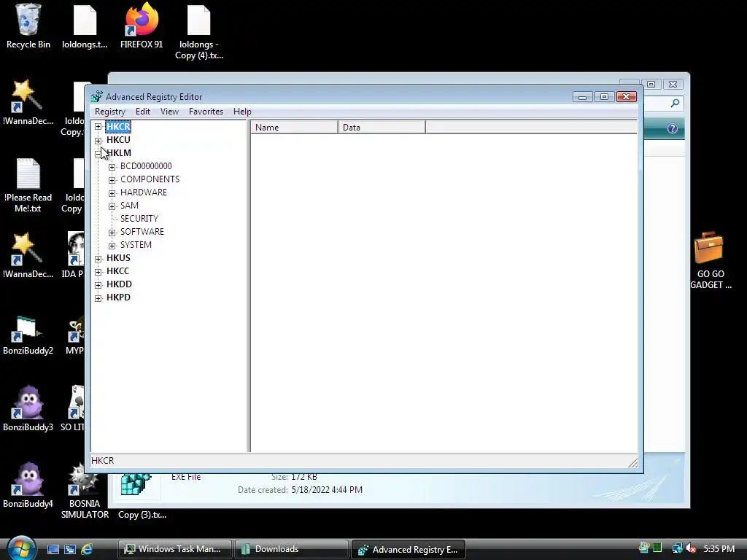Viewport: 747px width, 560px height.
Task: Expand the SAM key
Action: click(112, 206)
